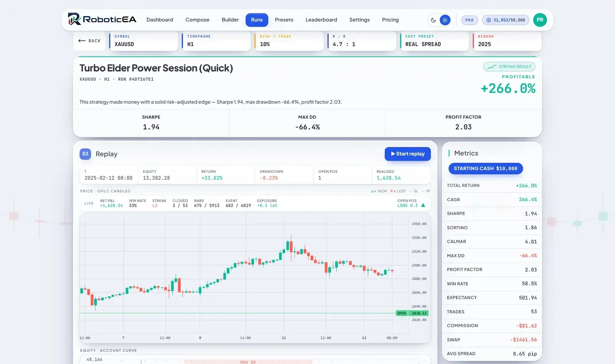Click the Expectancy 501.94 metric row

pyautogui.click(x=492, y=298)
